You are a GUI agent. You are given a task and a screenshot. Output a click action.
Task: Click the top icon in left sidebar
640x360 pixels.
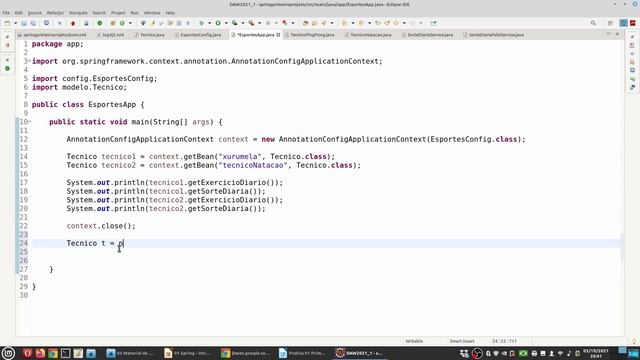coord(7,37)
